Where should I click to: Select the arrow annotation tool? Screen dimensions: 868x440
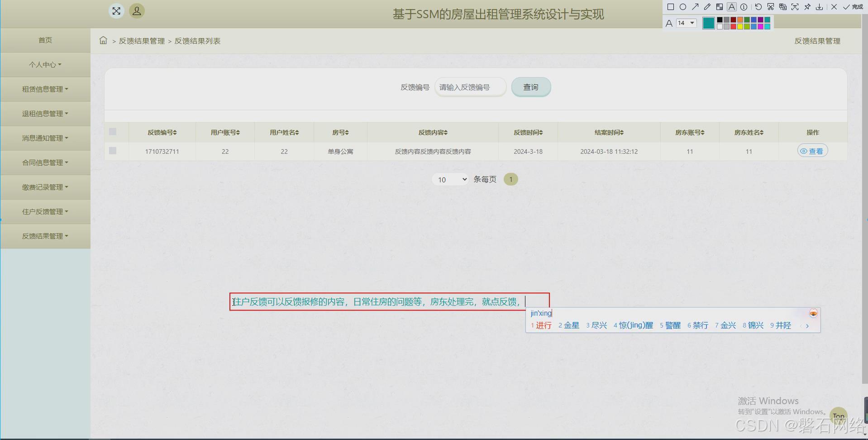point(695,7)
